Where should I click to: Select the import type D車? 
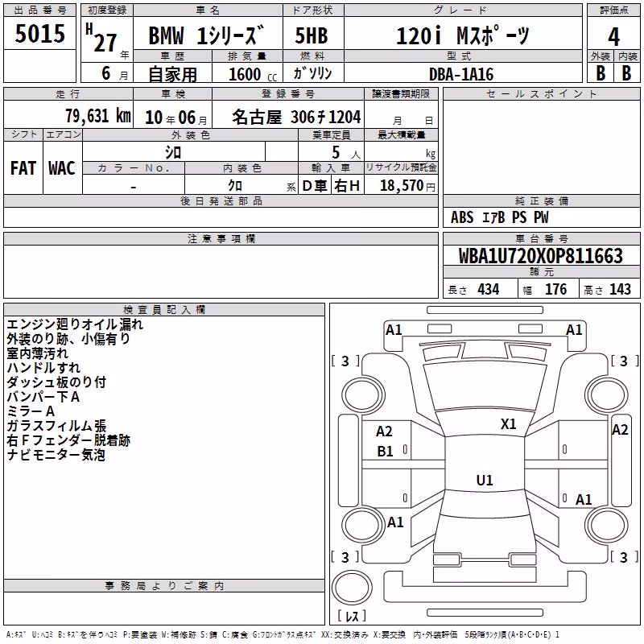coord(314,186)
